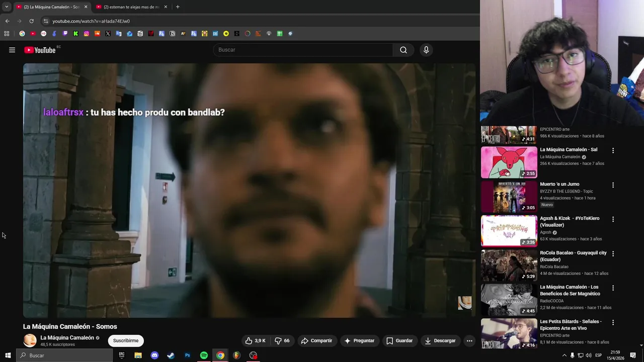Open the Kick bookmark

click(x=76, y=34)
